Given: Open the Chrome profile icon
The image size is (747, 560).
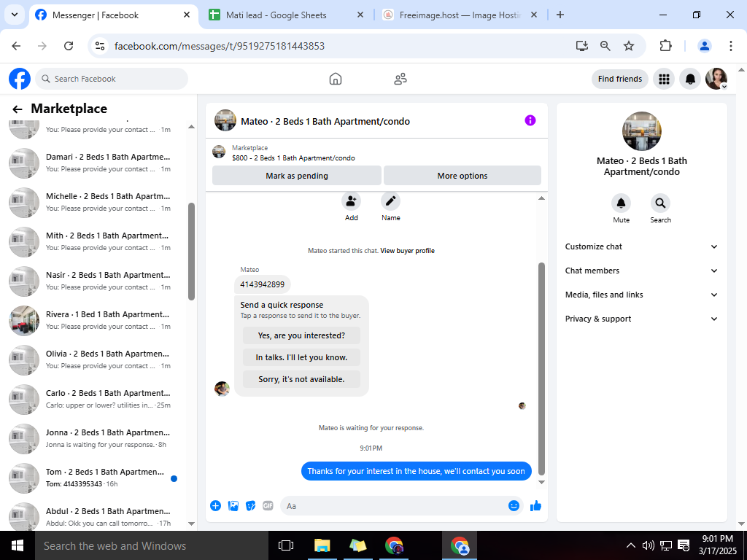Looking at the screenshot, I should coord(704,46).
